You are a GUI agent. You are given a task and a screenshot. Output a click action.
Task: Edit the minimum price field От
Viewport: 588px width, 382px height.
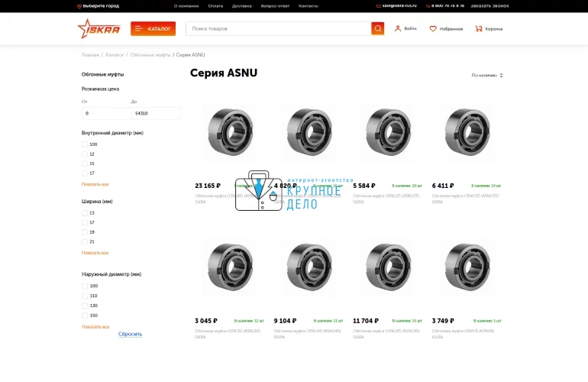(x=106, y=113)
